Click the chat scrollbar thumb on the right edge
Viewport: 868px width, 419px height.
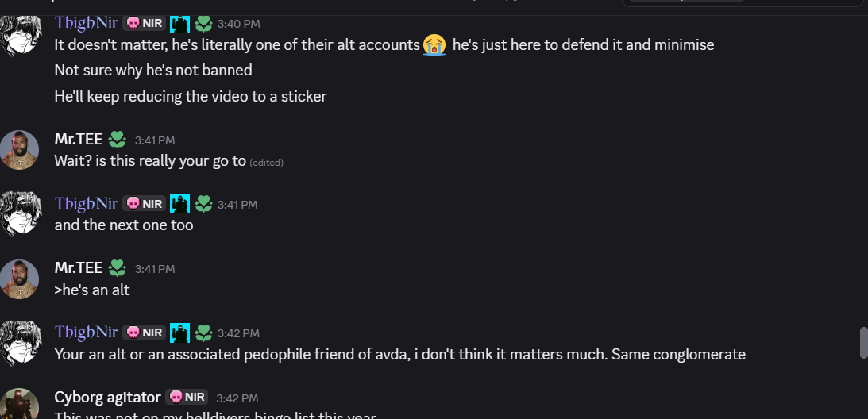tap(863, 343)
